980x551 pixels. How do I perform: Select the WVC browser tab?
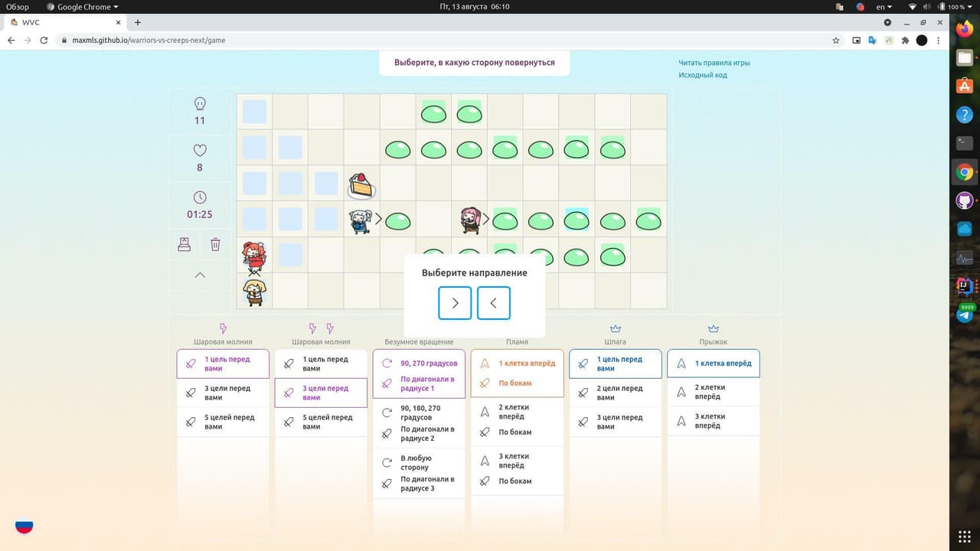tap(65, 22)
